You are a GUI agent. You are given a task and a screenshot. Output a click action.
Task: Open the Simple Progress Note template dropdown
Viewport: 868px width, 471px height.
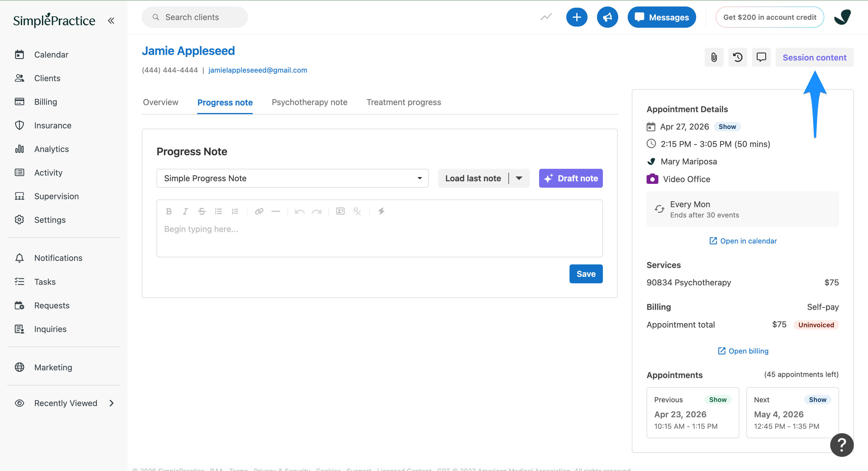pyautogui.click(x=293, y=178)
